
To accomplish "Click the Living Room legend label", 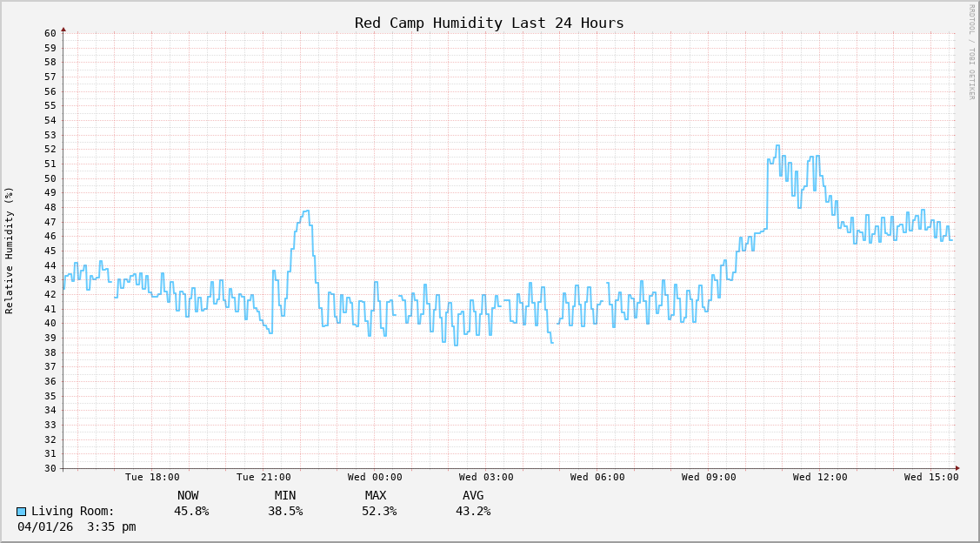I will click(73, 512).
